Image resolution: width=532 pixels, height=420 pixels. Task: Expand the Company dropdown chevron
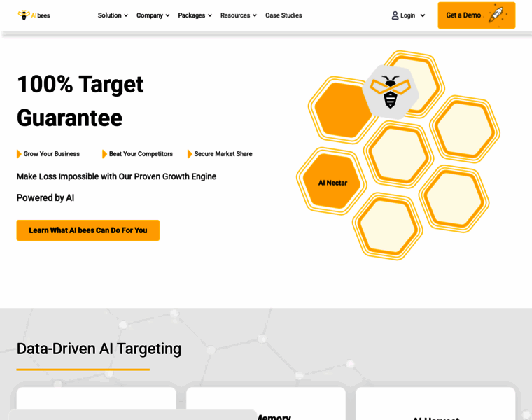click(167, 15)
